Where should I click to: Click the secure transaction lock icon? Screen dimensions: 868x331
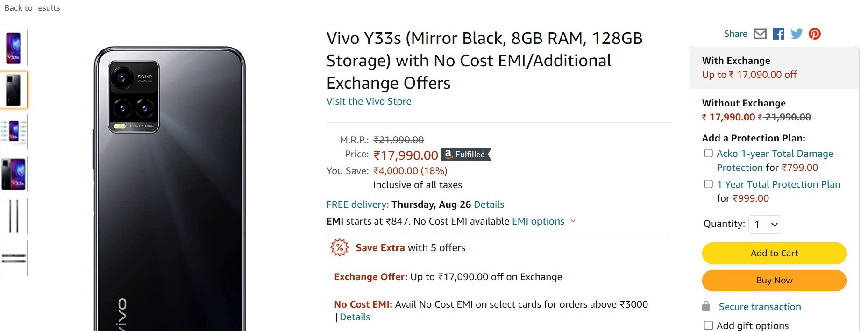tap(706, 306)
